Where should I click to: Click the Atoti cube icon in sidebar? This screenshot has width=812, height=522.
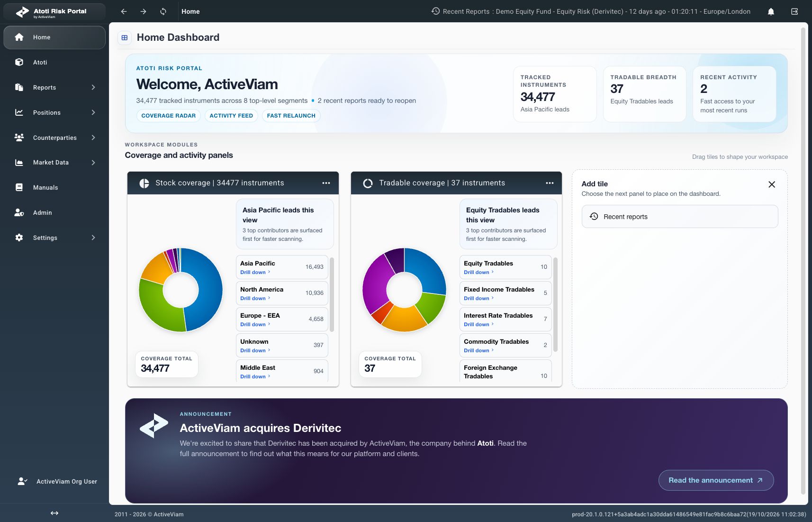(19, 62)
